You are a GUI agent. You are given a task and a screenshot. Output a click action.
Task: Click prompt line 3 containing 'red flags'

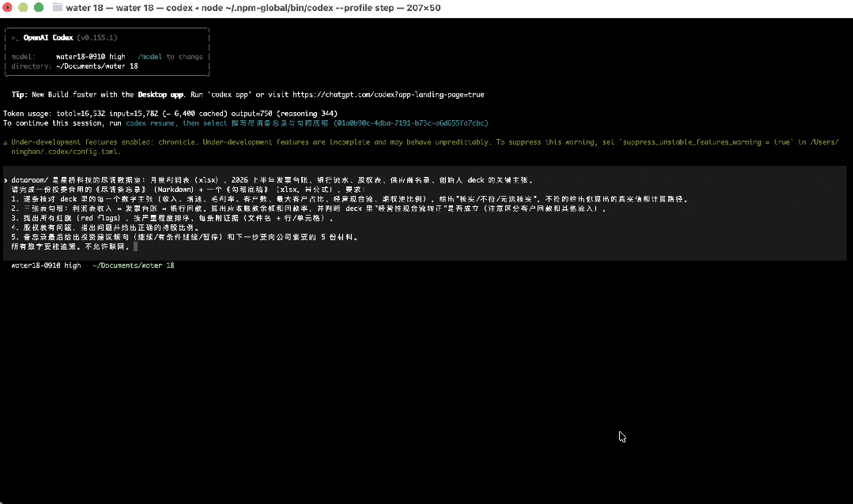[x=173, y=218]
